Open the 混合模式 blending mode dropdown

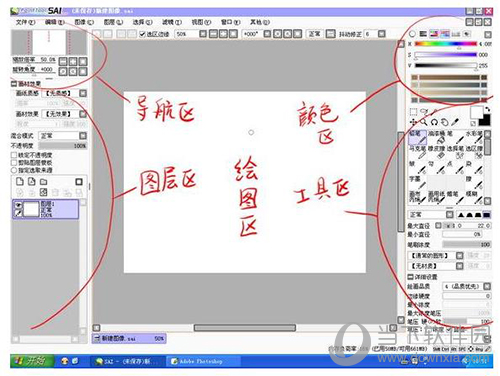click(83, 136)
